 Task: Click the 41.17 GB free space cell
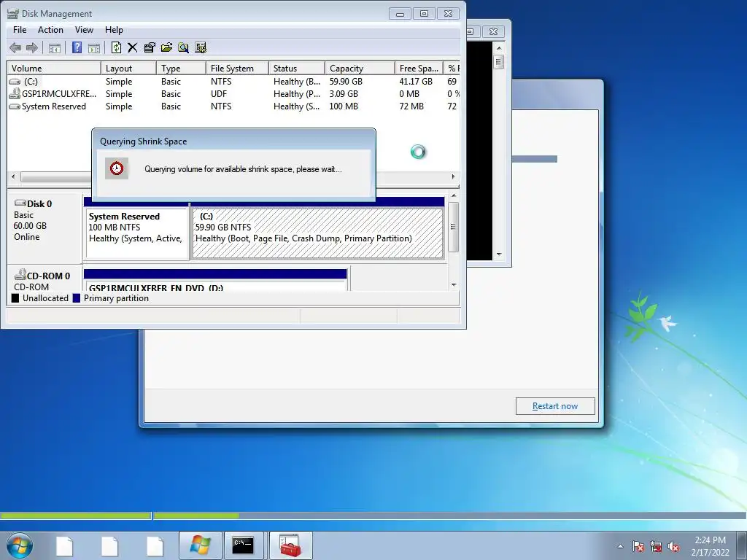416,82
